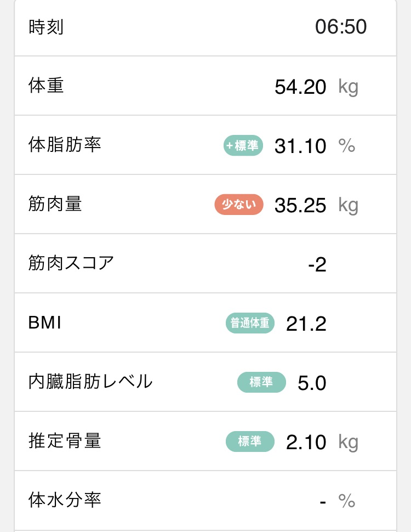Tap the 標準 badge for visceral fat level
The width and height of the screenshot is (411, 532).
261,382
